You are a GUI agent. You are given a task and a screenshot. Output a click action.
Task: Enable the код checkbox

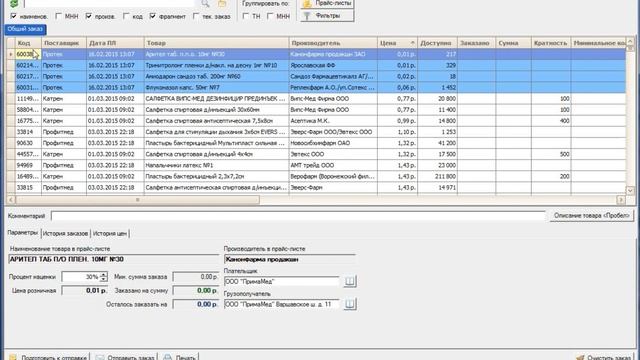pos(126,16)
